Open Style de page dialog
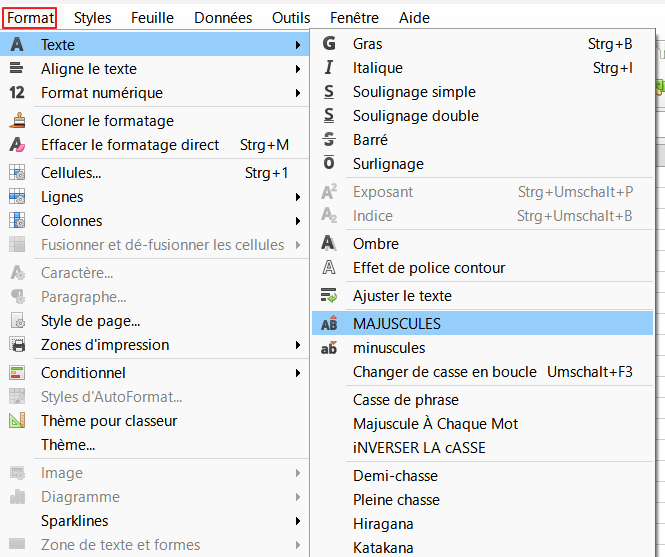This screenshot has height=557, width=665. (90, 321)
